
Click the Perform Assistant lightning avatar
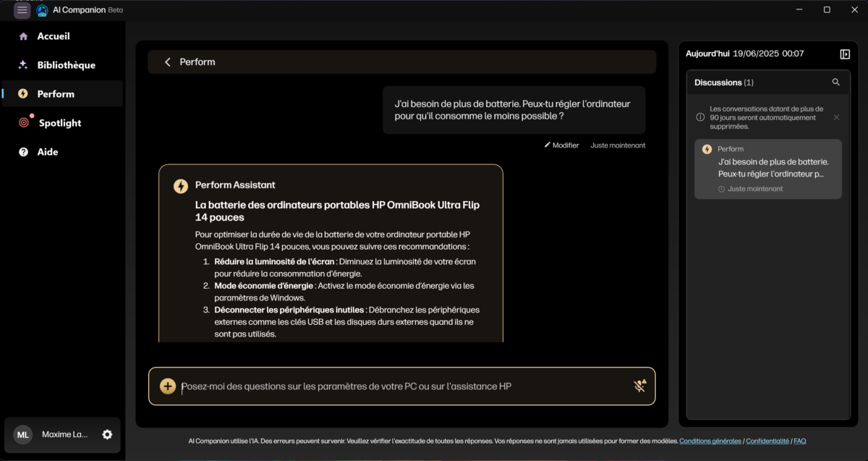[x=181, y=186]
